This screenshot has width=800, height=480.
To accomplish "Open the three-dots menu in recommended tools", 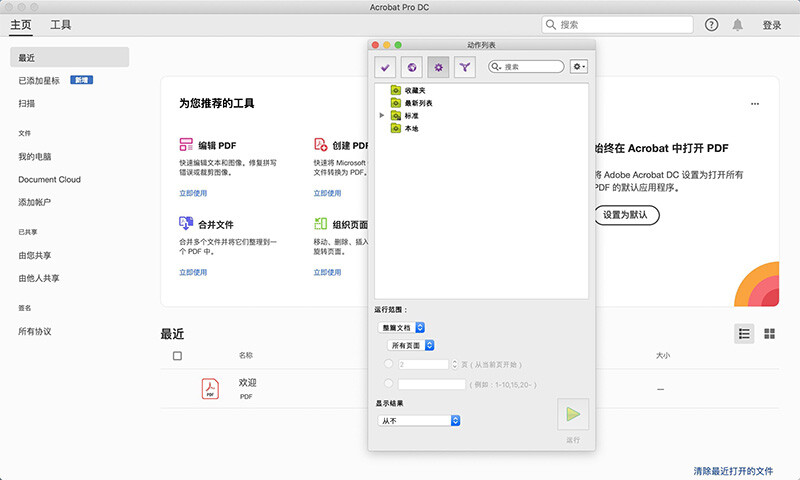I will coord(755,104).
